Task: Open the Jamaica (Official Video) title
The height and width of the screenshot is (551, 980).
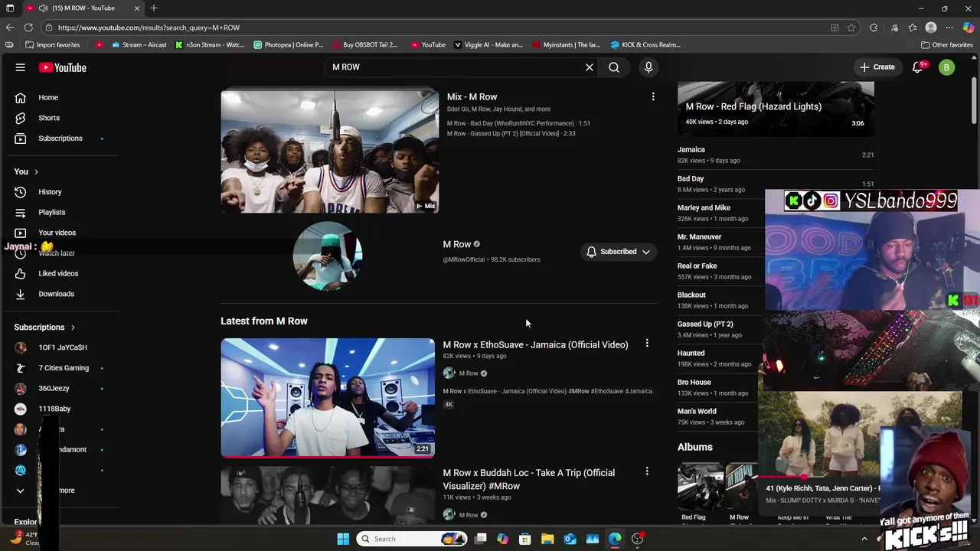Action: (x=535, y=345)
